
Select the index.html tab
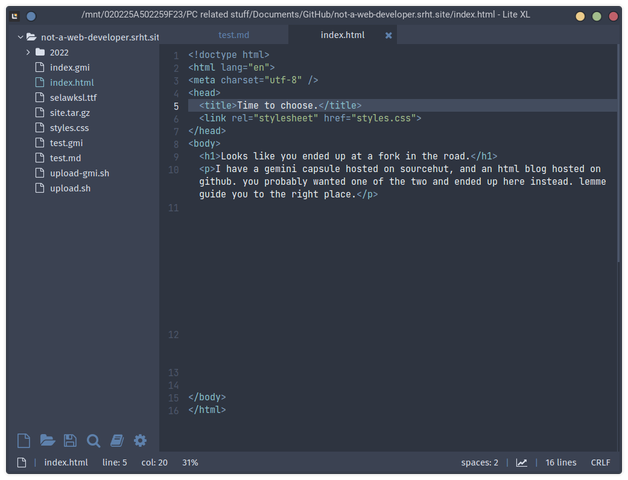click(x=342, y=35)
